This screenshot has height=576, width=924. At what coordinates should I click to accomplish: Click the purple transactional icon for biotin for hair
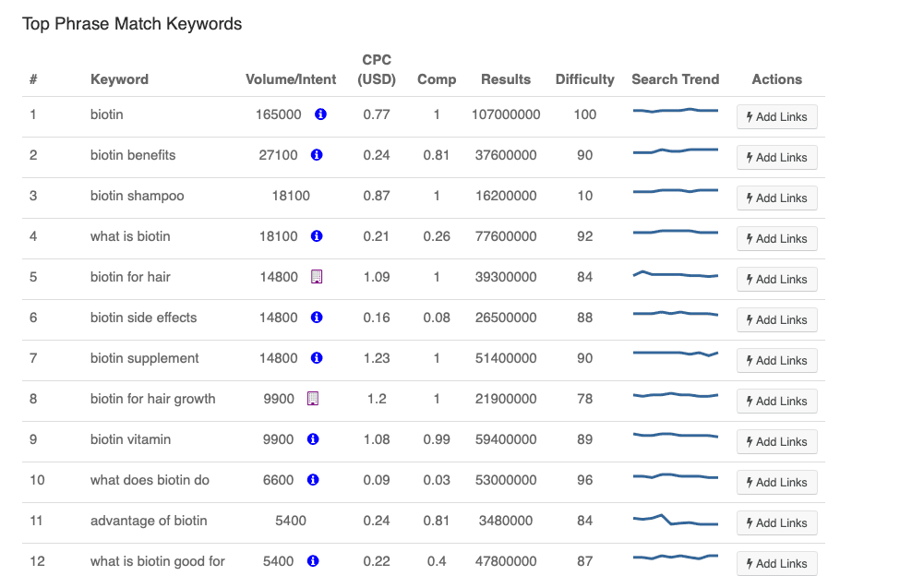coord(317,277)
